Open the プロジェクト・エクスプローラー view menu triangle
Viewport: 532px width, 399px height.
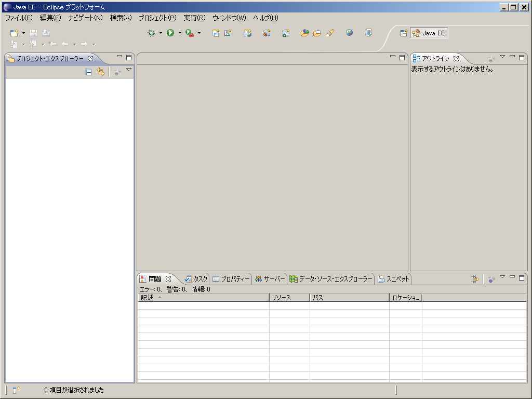(x=129, y=70)
